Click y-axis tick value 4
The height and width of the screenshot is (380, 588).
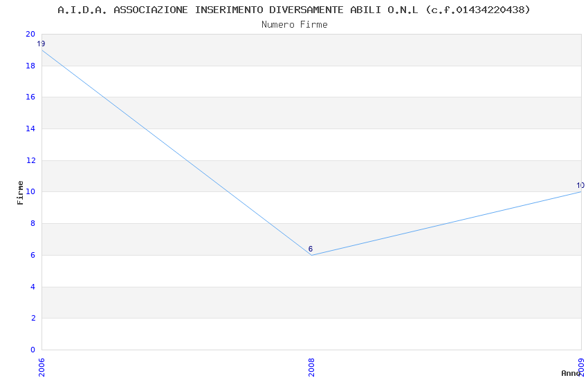pos(33,287)
